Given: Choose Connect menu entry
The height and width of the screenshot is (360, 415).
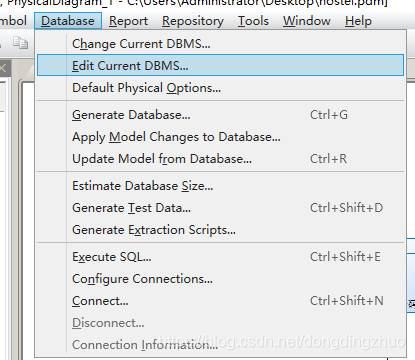Looking at the screenshot, I should (220, 301).
